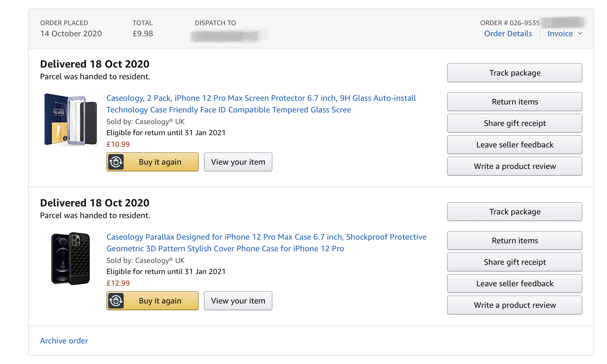Expand the Invoice dropdown chevron

(x=580, y=33)
